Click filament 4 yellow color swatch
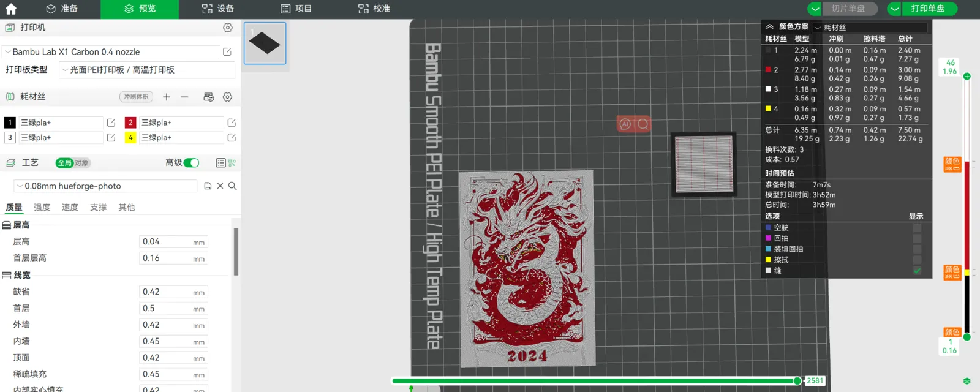The height and width of the screenshot is (392, 980). click(130, 138)
